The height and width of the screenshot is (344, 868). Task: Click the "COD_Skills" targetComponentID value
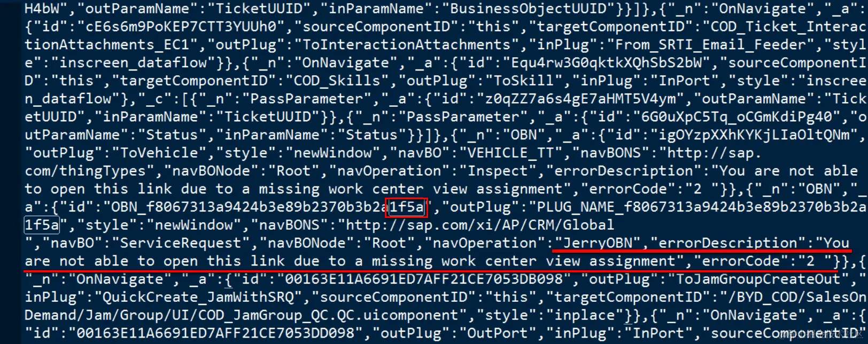tap(337, 81)
